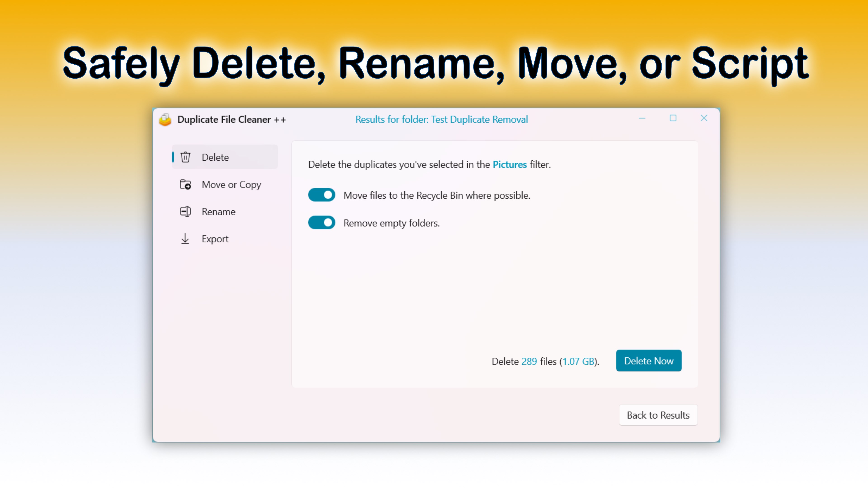Minimize the Duplicate File Cleaner window
Viewport: 868px width, 488px height.
(x=642, y=118)
